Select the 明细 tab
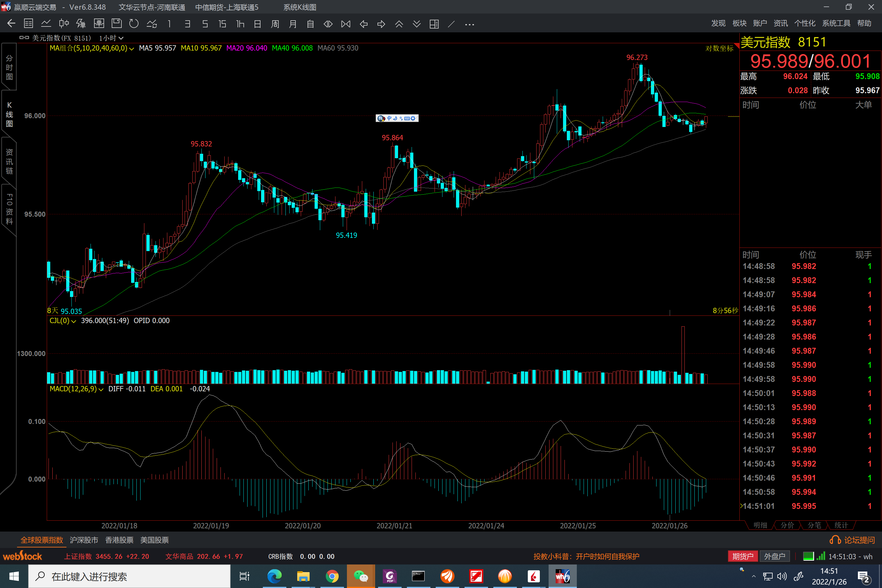 760,525
